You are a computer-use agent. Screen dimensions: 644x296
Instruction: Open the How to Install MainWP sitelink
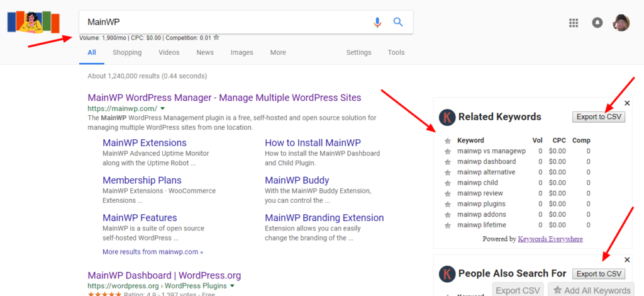(313, 143)
